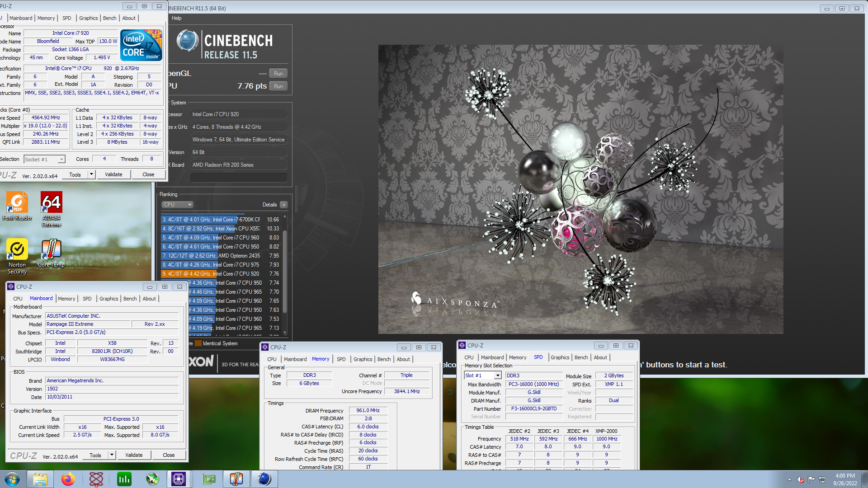Click the BIOS Version value 1502
The height and width of the screenshot is (488, 868).
point(112,389)
